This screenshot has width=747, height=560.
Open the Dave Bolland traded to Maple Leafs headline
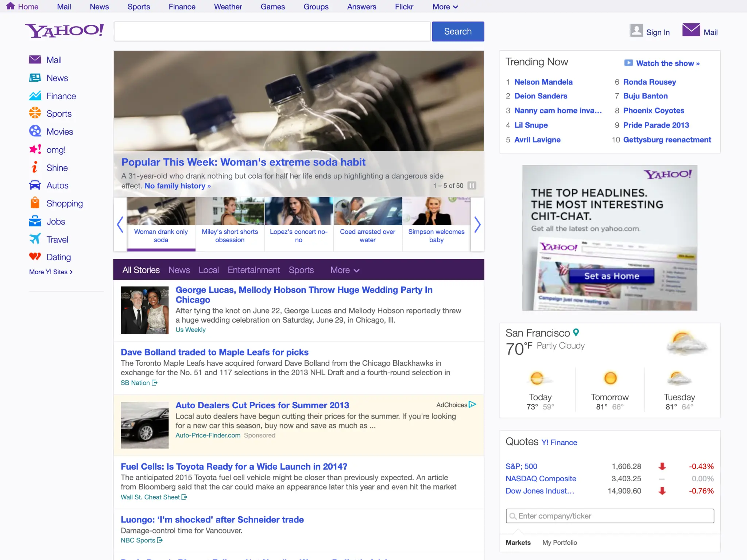(214, 352)
